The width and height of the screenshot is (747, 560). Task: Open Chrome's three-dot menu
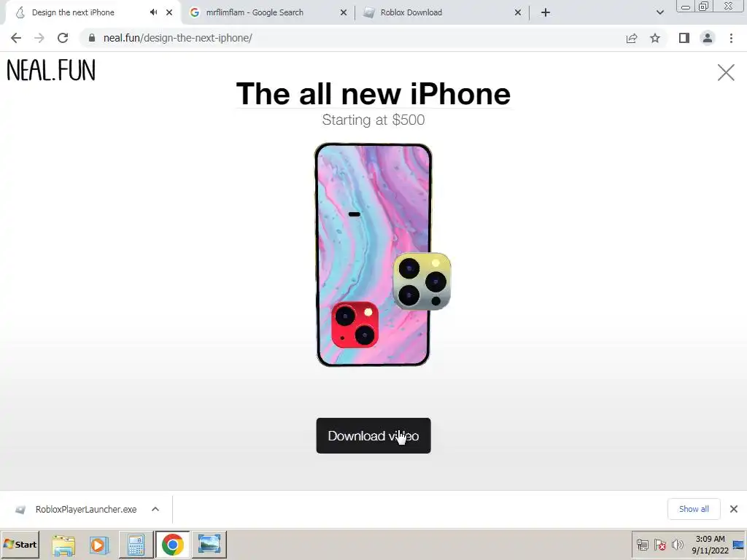731,38
